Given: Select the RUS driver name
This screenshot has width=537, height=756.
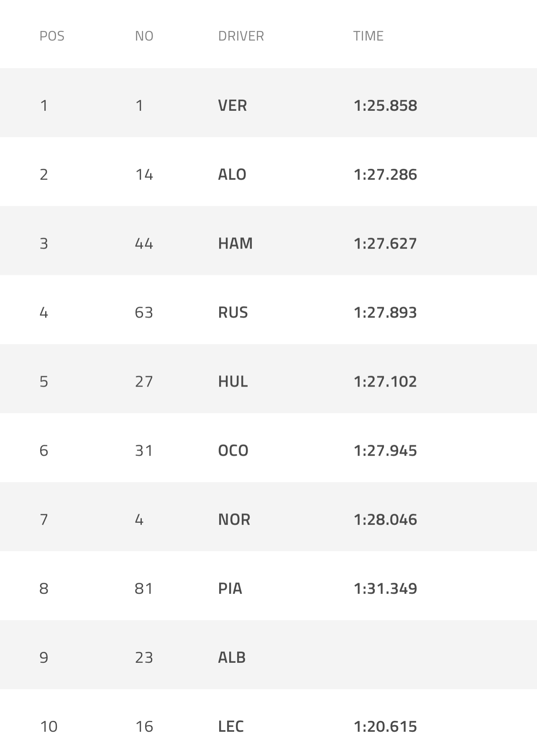Looking at the screenshot, I should 233,313.
